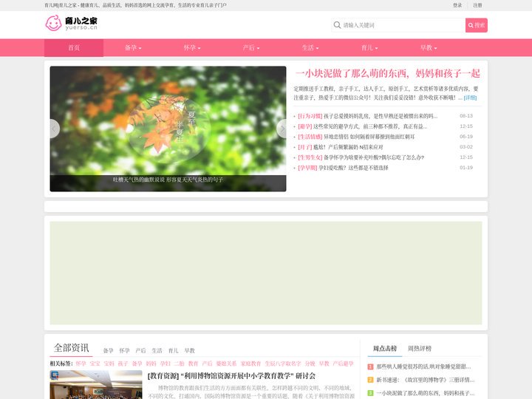Open the [行为习惯] category tag
Viewport: 532px width, 399px height.
point(310,116)
